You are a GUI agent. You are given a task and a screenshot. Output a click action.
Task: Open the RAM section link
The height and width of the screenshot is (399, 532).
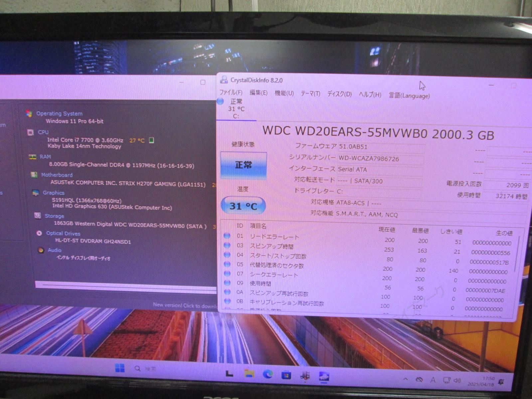click(x=46, y=157)
